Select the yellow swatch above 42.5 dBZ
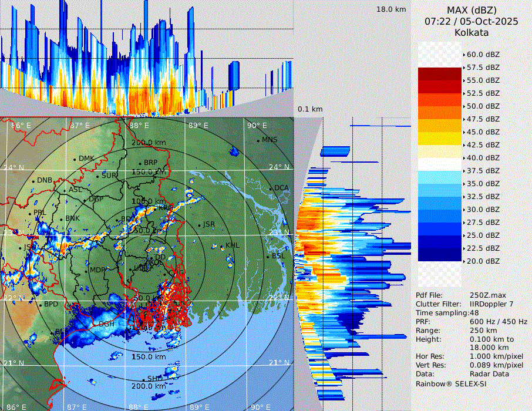Viewport: 532px width, 411px height. tap(440, 139)
